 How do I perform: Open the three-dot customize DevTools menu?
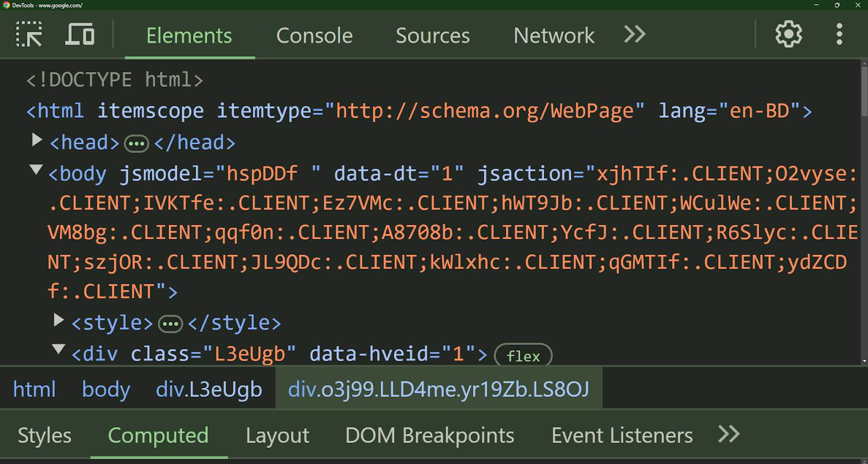(839, 34)
